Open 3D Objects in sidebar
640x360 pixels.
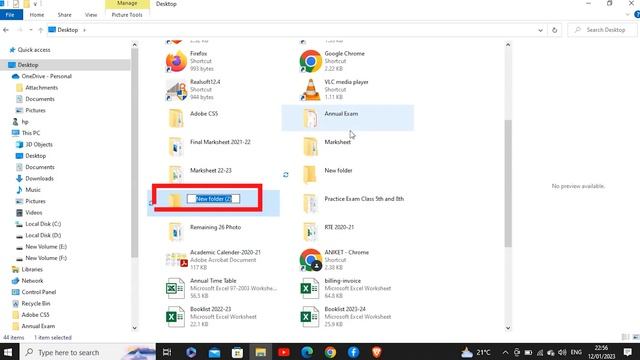(x=39, y=144)
